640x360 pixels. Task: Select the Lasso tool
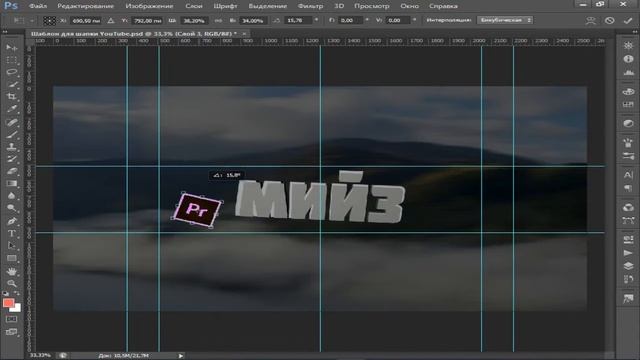coord(11,72)
